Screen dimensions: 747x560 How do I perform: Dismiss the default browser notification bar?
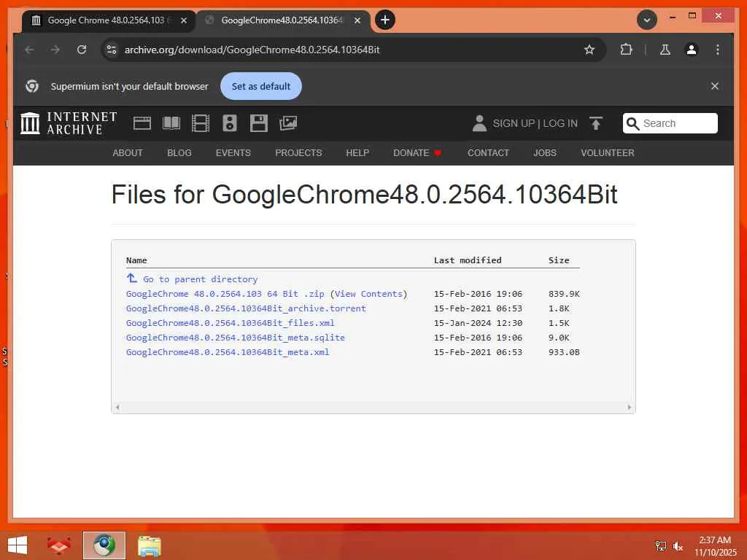click(715, 86)
